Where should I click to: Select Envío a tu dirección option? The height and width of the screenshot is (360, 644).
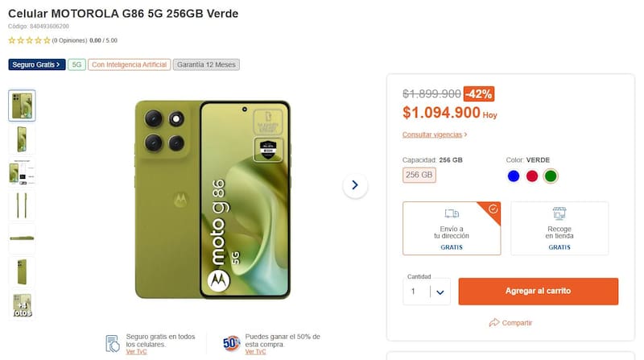click(451, 228)
